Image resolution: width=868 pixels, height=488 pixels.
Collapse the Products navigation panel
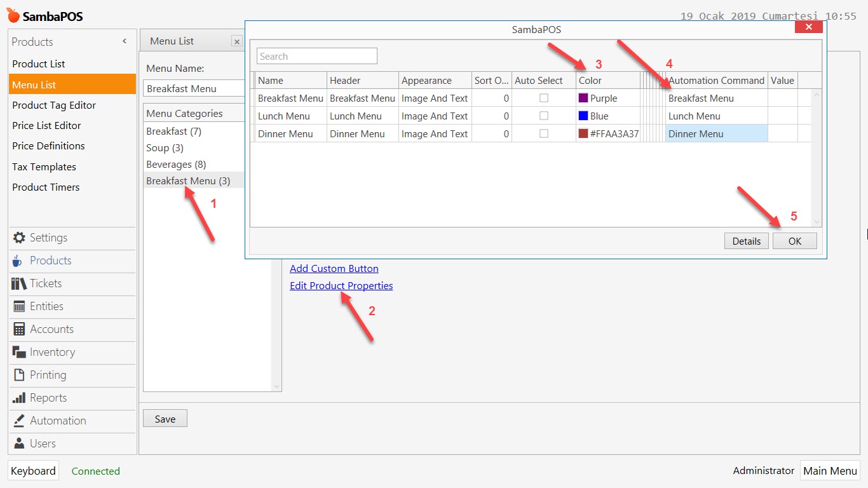125,41
